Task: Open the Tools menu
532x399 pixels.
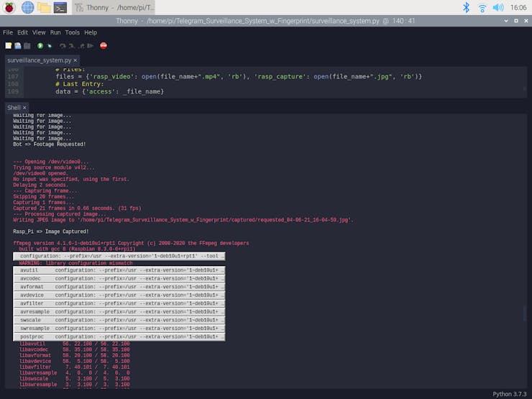Action: click(x=72, y=32)
